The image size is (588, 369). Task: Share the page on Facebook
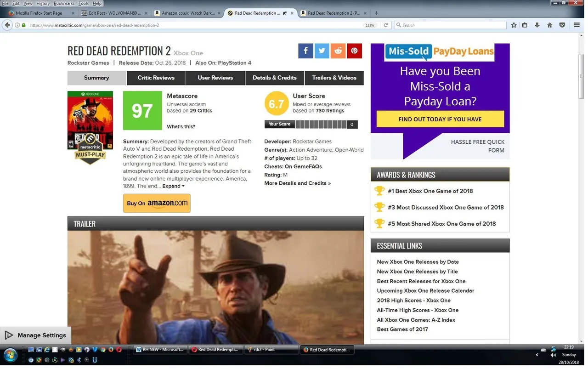[x=305, y=51]
